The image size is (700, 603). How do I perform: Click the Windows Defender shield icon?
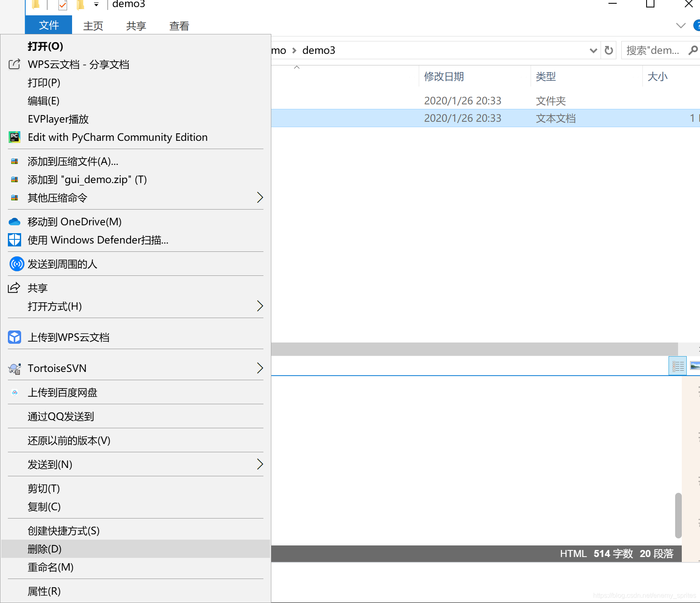(14, 240)
